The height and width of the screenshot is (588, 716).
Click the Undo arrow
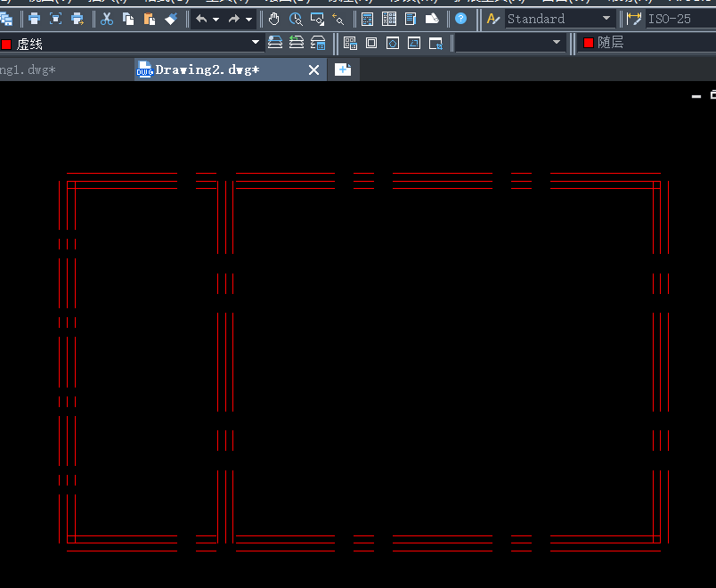(201, 19)
